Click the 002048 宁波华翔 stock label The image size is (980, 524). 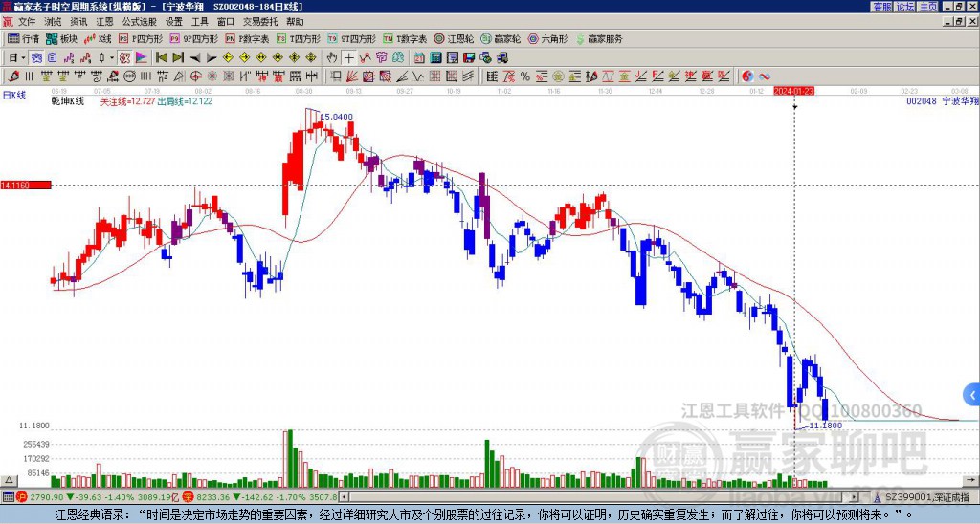(943, 100)
